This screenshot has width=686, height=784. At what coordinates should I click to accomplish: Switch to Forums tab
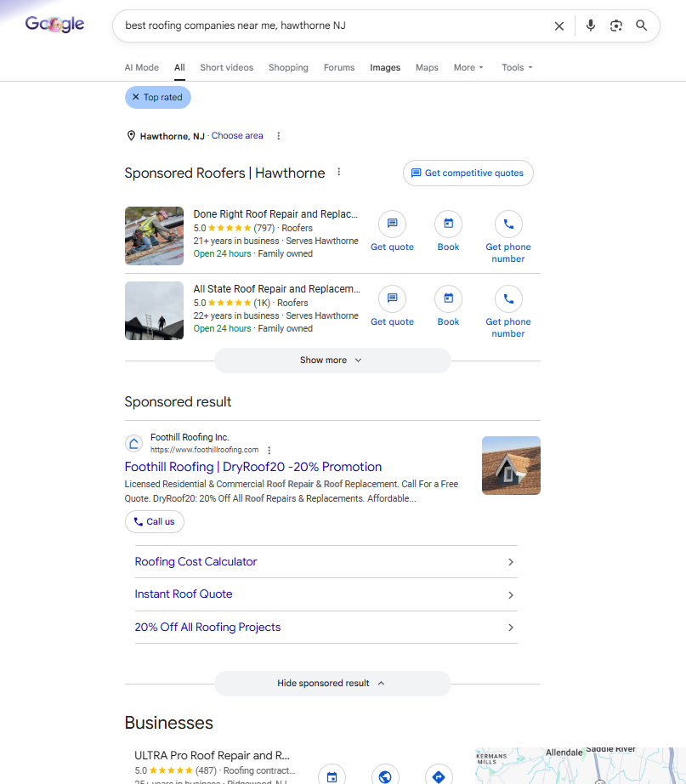(339, 67)
